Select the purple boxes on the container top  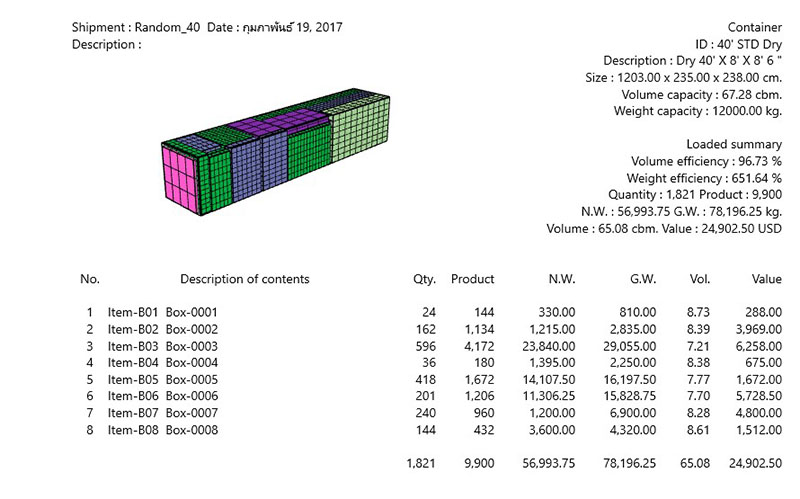click(278, 122)
